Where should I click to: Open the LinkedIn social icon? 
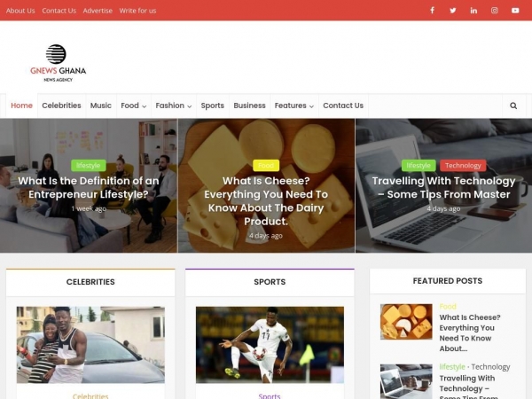[x=473, y=11]
